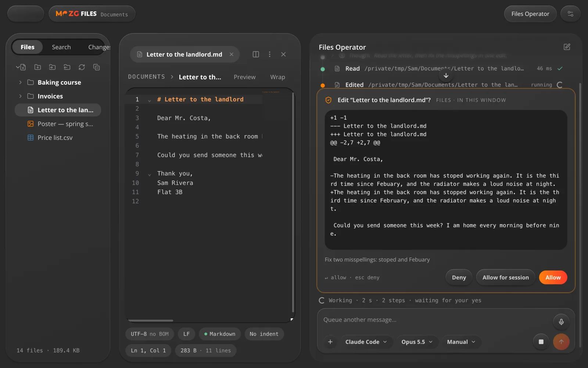Change the No indent setting

264,334
